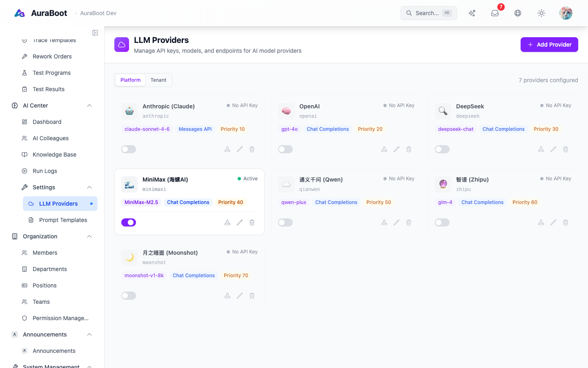
Task: Edit the DeepSeek provider
Action: pyautogui.click(x=553, y=149)
